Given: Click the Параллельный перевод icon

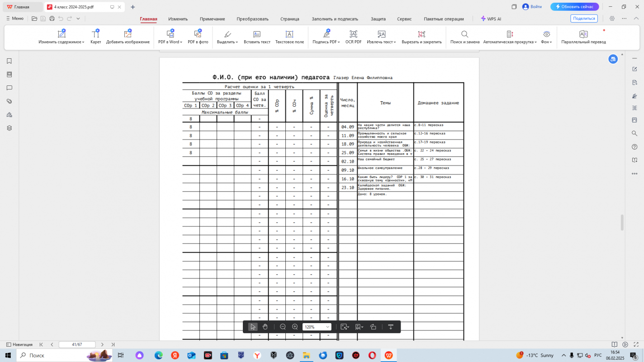Looking at the screenshot, I should [x=583, y=34].
